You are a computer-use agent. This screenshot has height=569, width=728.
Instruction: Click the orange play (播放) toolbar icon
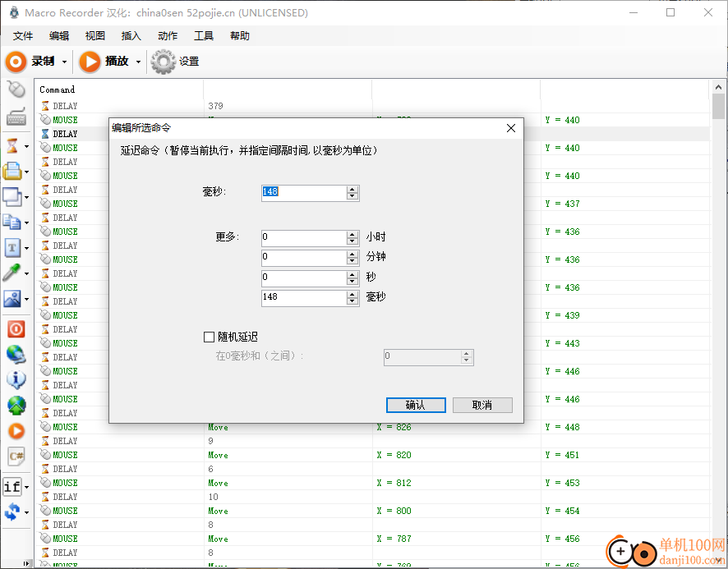click(x=90, y=62)
